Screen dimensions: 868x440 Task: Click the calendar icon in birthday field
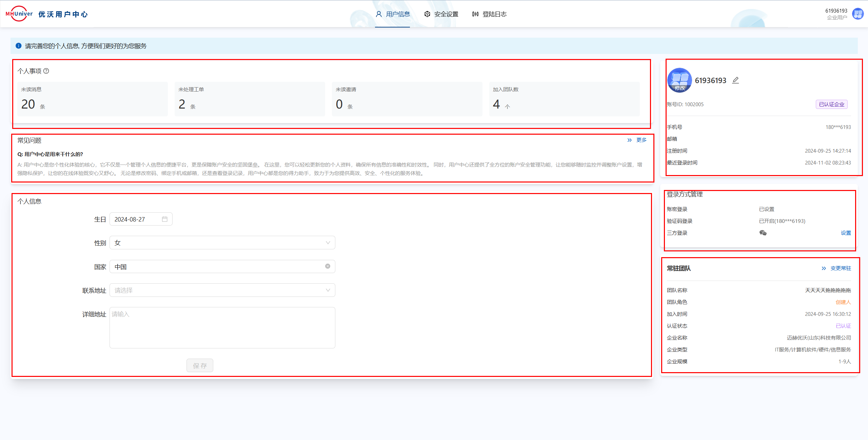click(x=165, y=219)
